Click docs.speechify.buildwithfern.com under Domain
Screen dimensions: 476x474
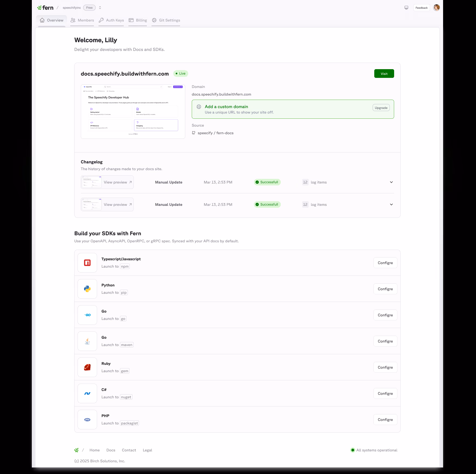tap(221, 94)
